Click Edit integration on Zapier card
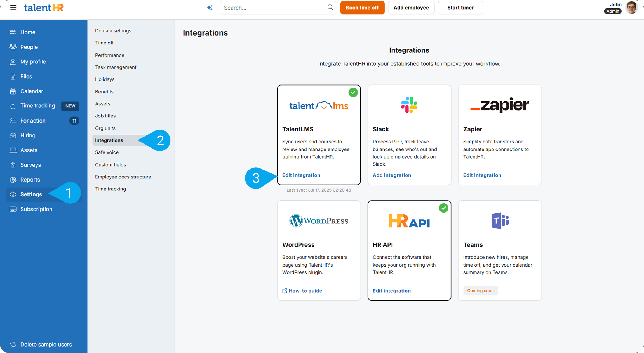 tap(482, 175)
